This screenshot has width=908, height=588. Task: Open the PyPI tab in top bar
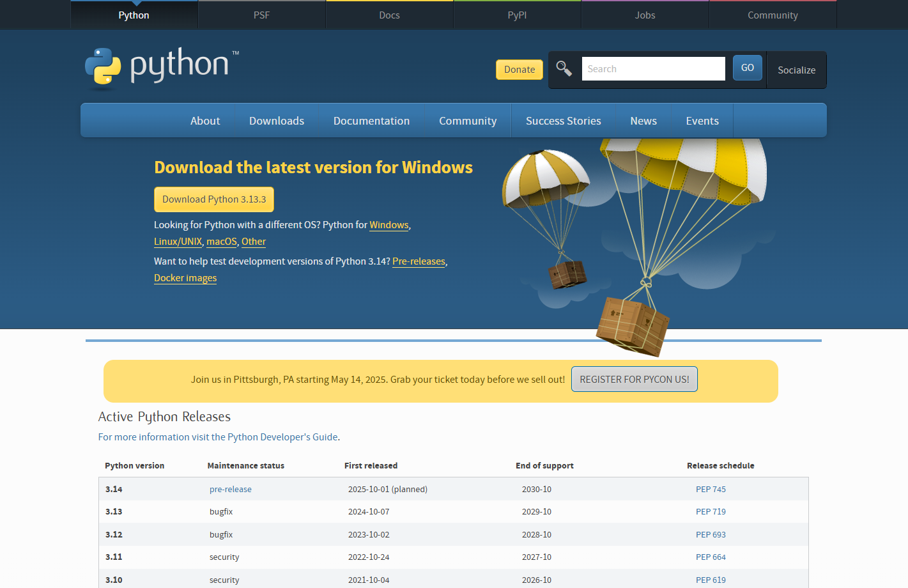(x=517, y=15)
